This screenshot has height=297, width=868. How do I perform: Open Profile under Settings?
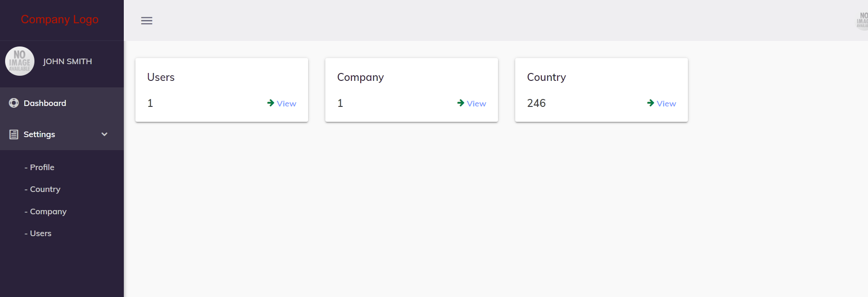click(42, 167)
